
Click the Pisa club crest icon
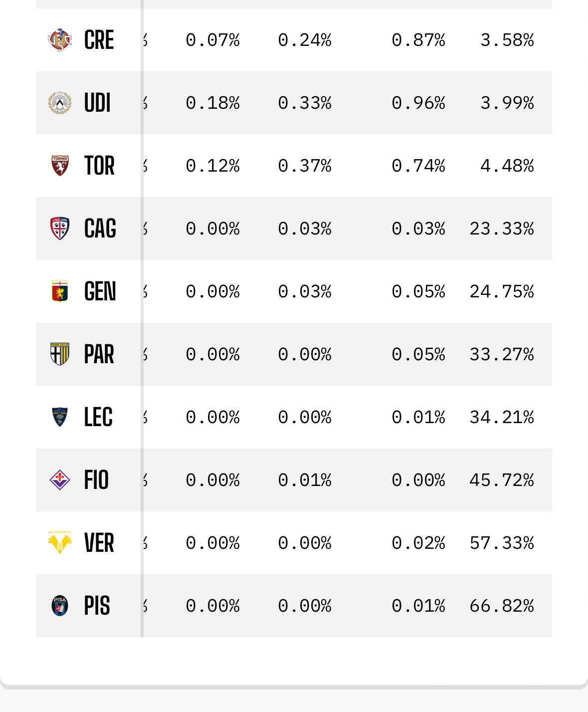tap(60, 606)
